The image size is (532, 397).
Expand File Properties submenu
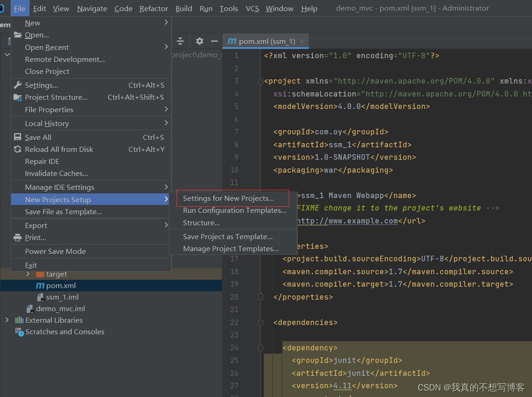pos(166,109)
